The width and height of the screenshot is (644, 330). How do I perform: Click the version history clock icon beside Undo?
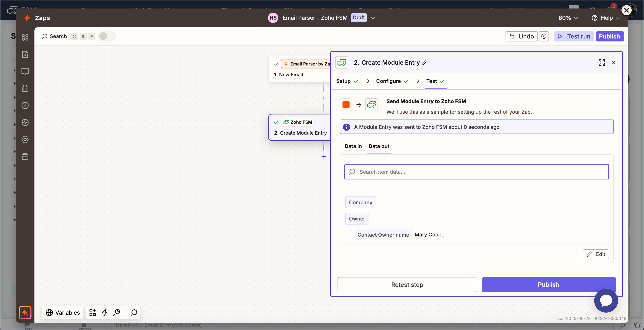544,37
